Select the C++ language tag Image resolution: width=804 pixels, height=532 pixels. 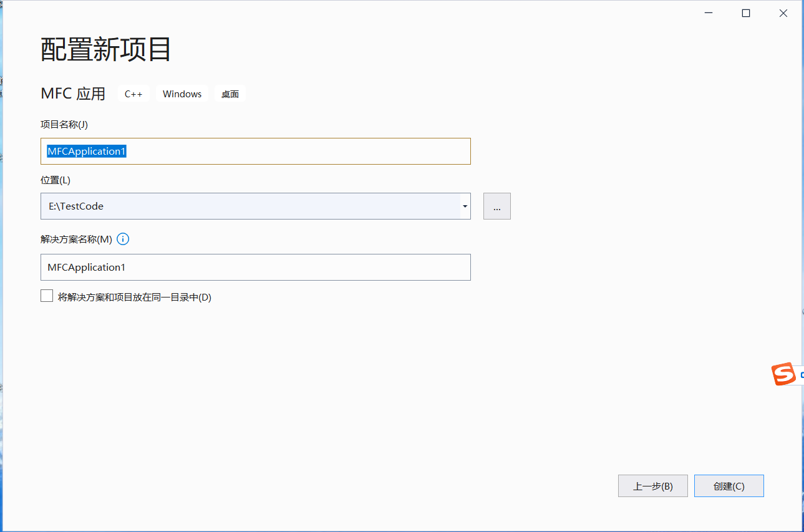(133, 94)
